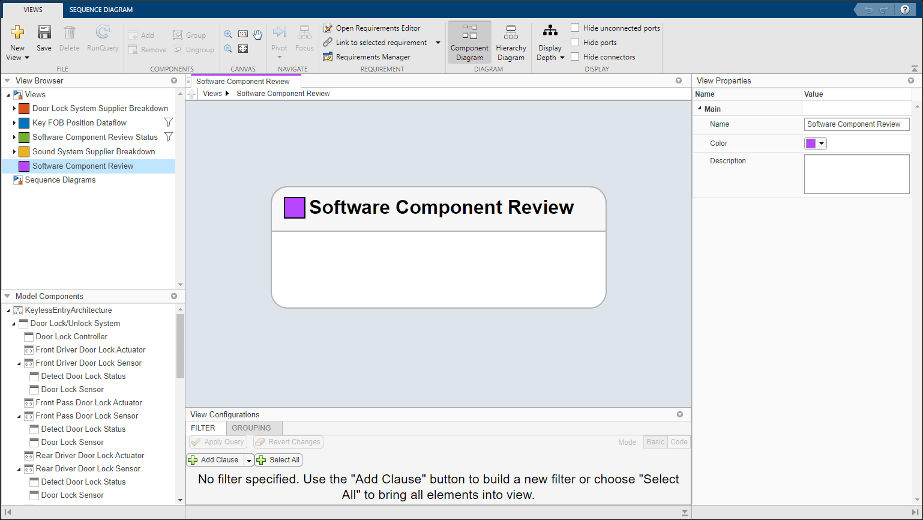Click the Apply Query button

coord(218,442)
